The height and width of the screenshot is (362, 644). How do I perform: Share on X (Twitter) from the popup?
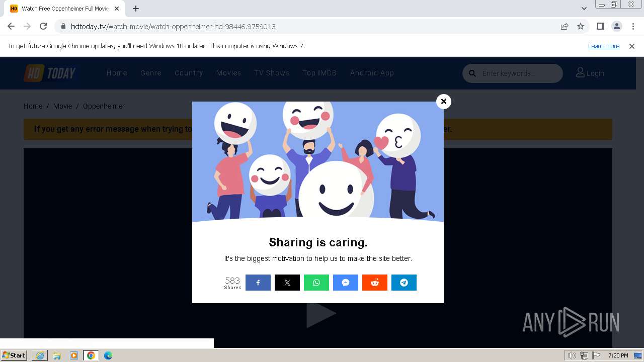point(287,283)
